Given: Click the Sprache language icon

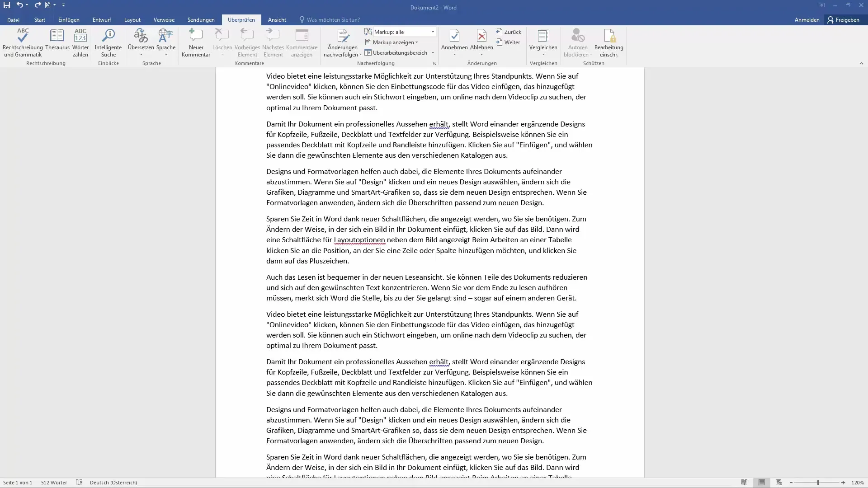Looking at the screenshot, I should [166, 36].
